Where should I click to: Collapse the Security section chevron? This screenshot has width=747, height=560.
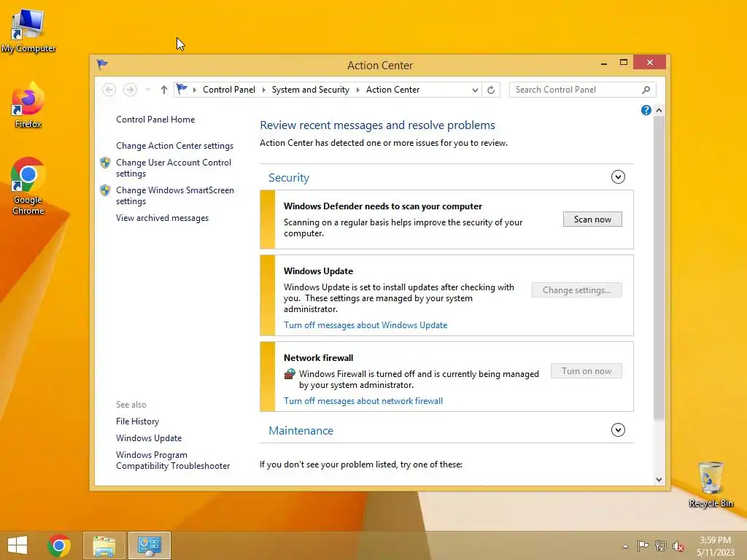tap(618, 177)
